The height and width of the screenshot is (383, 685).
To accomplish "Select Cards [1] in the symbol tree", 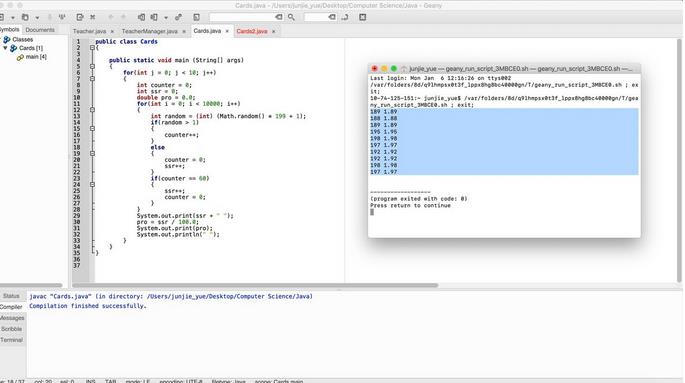I will 31,48.
